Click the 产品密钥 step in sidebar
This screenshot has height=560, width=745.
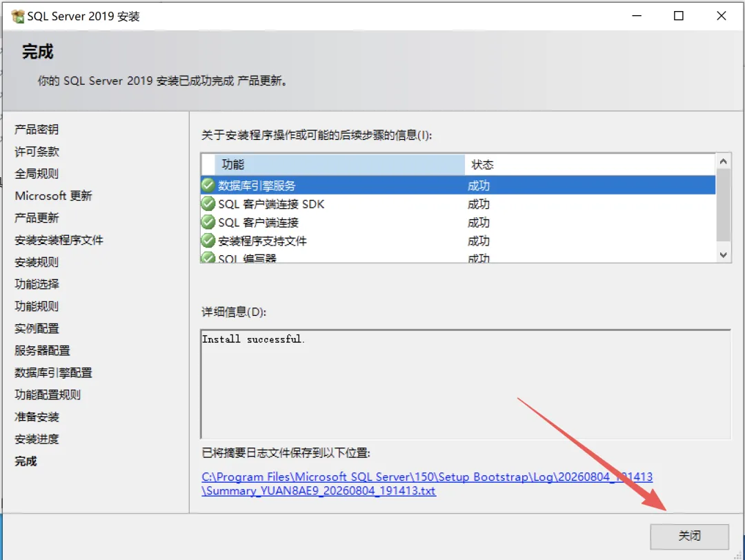coord(37,129)
